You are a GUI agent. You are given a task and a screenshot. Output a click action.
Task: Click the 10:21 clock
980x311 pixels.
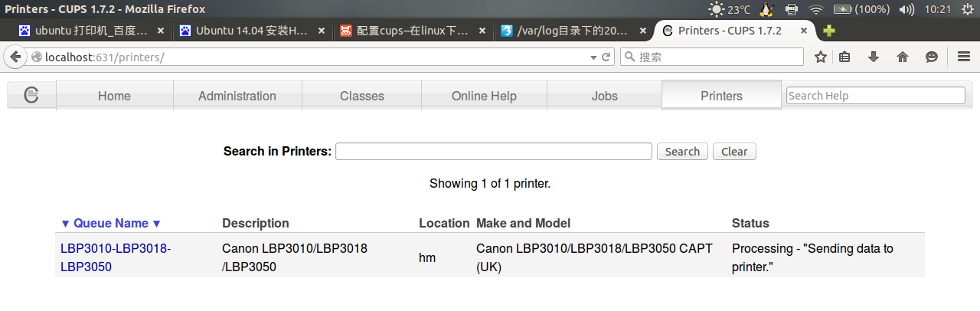click(x=937, y=9)
